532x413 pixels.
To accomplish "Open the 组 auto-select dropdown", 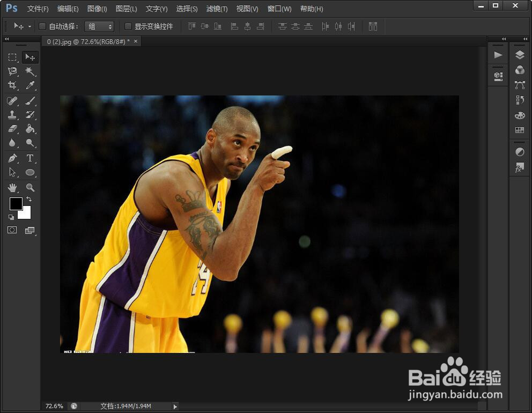I will [x=99, y=26].
